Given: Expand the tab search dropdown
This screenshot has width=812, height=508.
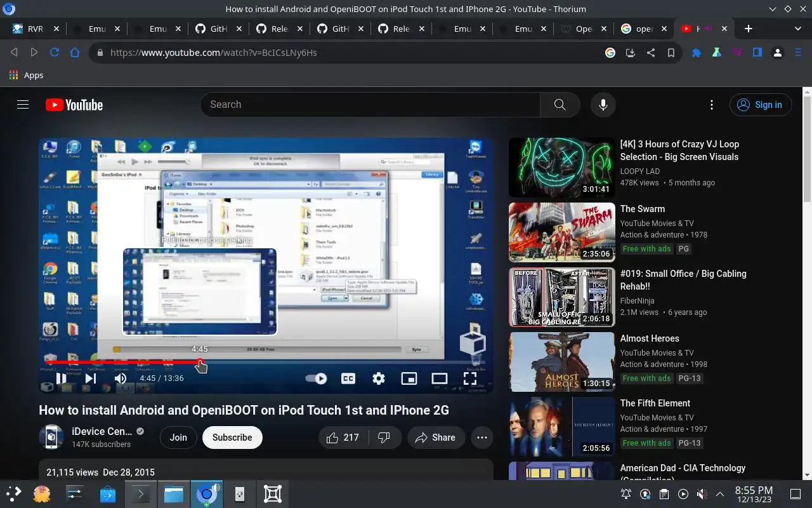Looking at the screenshot, I should [x=798, y=29].
